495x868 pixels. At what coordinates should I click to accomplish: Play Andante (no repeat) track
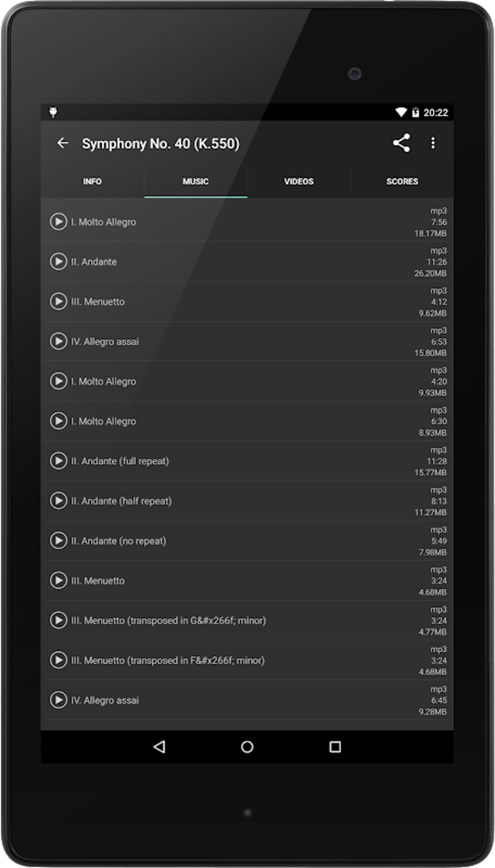point(58,540)
